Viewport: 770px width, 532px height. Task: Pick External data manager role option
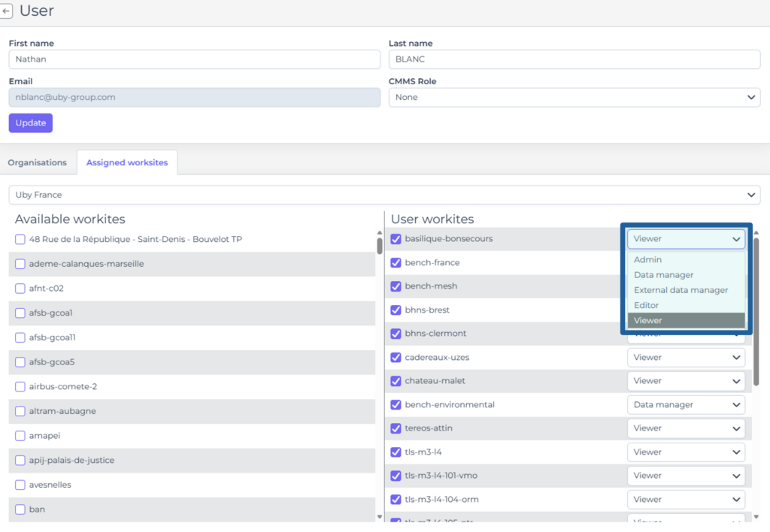681,290
